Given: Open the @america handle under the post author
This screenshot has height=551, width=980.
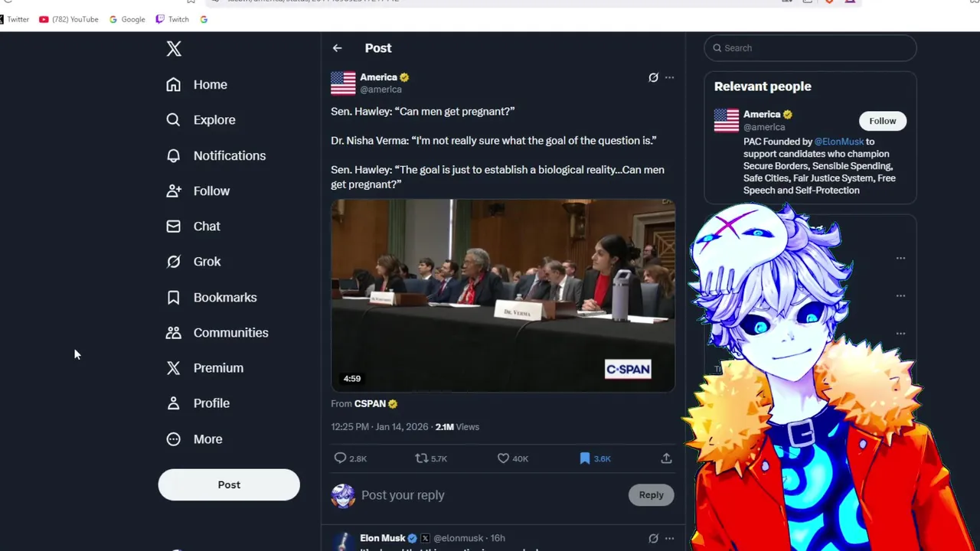Looking at the screenshot, I should [x=381, y=90].
